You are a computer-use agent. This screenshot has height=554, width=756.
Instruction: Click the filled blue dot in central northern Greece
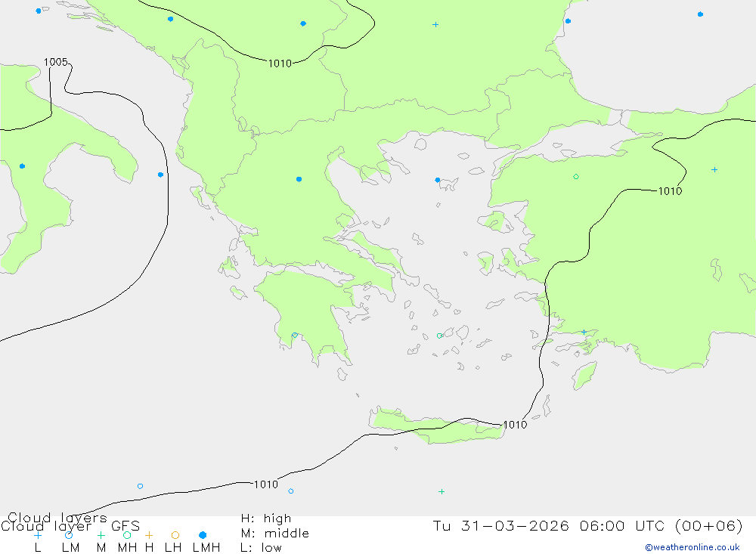coord(299,179)
